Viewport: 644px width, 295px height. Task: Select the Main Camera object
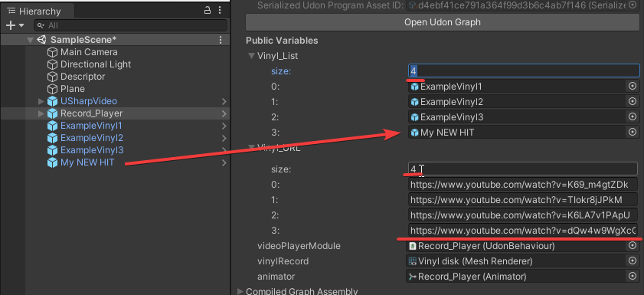(x=89, y=52)
